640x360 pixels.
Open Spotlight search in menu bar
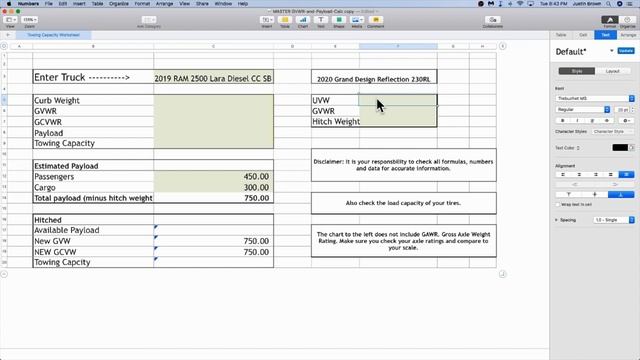tap(609, 4)
